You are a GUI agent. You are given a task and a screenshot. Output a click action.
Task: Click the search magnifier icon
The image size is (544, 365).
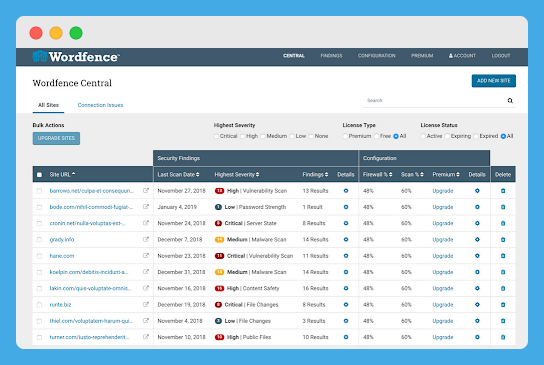point(510,101)
